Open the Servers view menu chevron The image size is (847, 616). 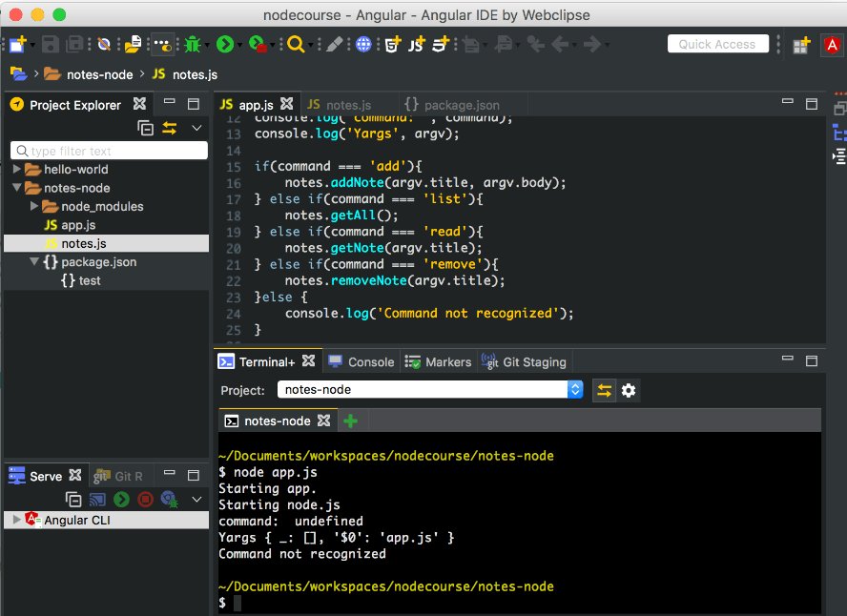[x=196, y=500]
